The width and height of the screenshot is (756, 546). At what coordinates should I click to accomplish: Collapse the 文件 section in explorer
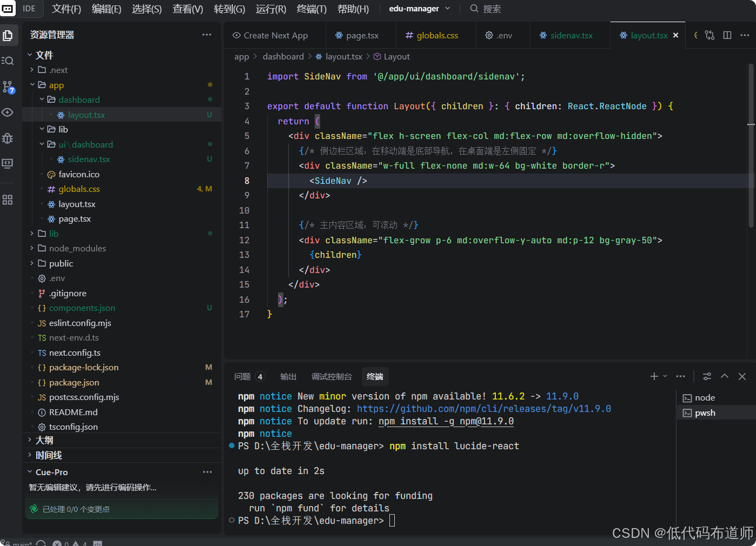pos(122,55)
